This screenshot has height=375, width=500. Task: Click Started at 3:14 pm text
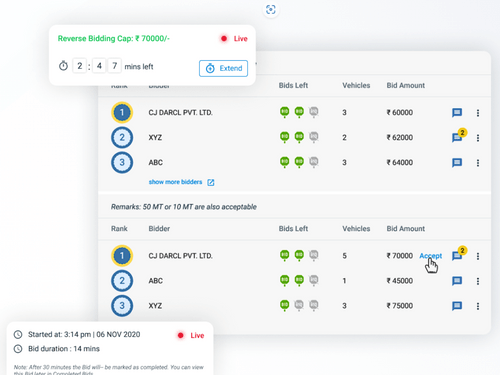[x=84, y=334]
